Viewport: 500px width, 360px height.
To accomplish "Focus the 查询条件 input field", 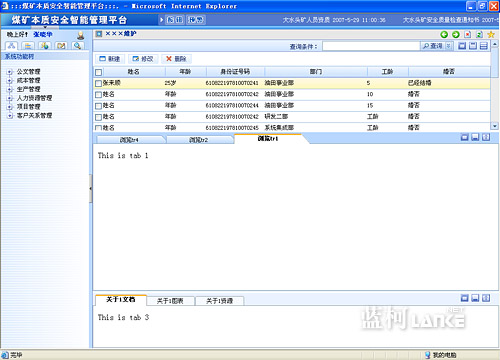I will [371, 46].
